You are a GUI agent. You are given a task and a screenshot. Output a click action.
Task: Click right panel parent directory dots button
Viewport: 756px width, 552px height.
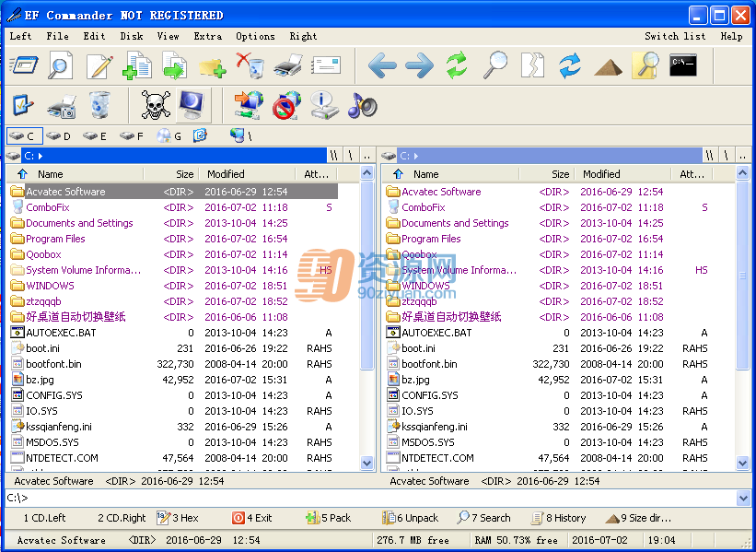click(742, 156)
